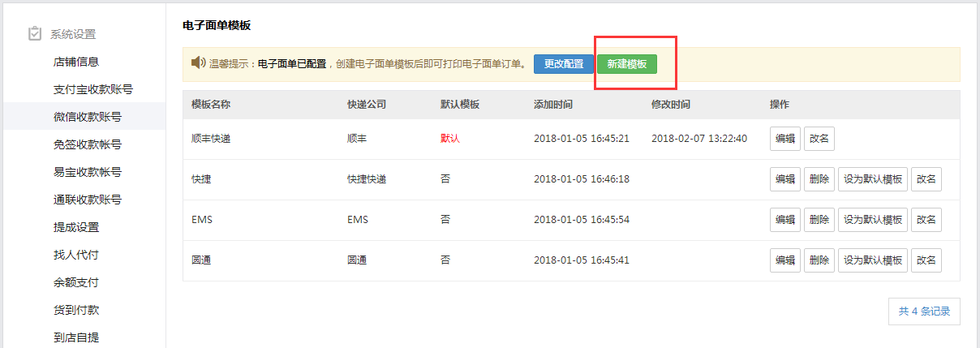Set 圆通 as default template

[x=873, y=260]
